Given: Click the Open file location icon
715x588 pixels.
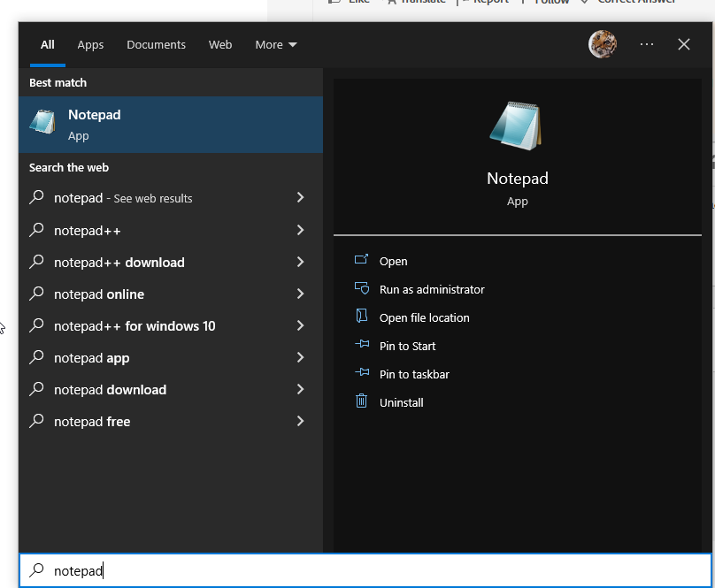Looking at the screenshot, I should point(360,317).
